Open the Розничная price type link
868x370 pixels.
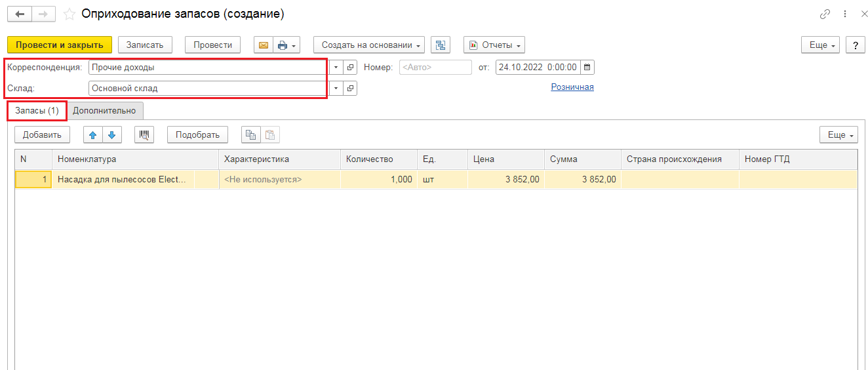tap(572, 87)
